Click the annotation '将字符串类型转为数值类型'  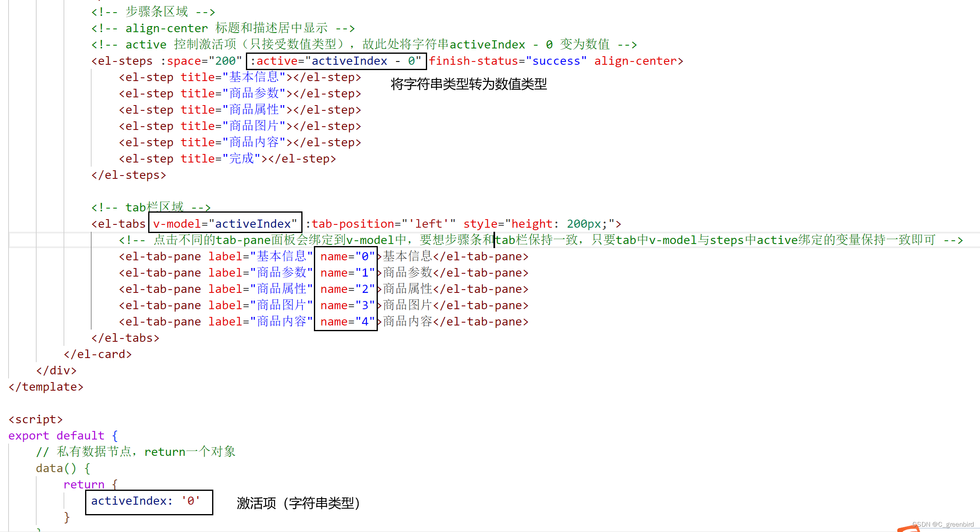(x=469, y=84)
